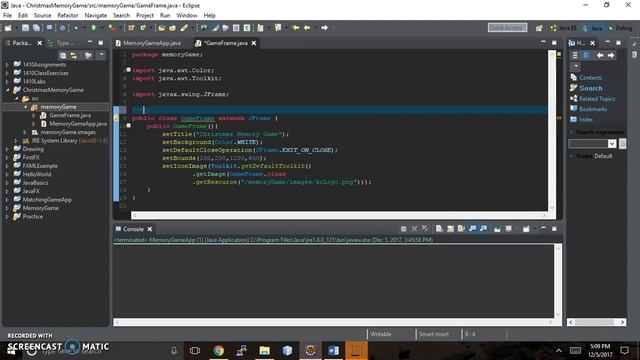Click the Clear Console icon
640x360 pixels.
coord(439,229)
